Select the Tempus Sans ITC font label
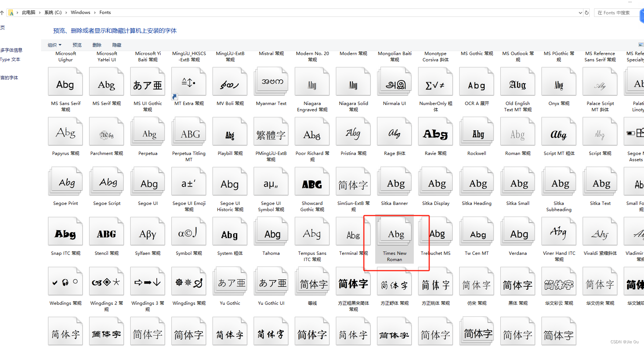Screen dimensions: 644x347 coord(312,256)
